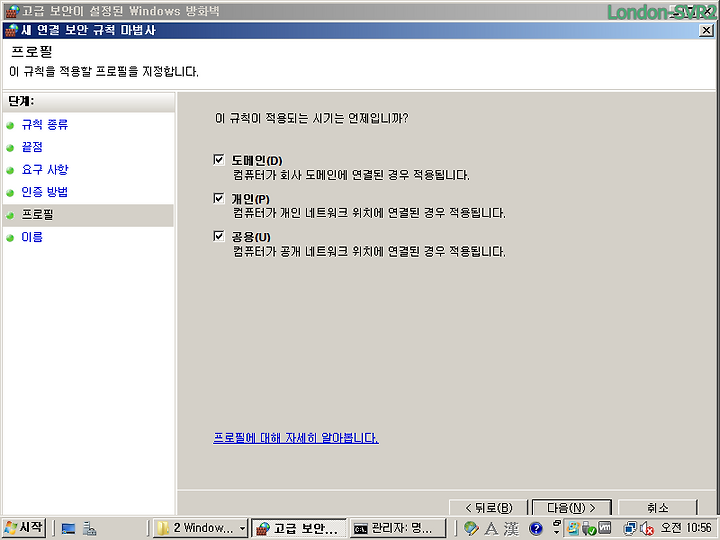The height and width of the screenshot is (540, 720).
Task: Click the 漢 Hanja conversion icon
Action: click(x=512, y=529)
